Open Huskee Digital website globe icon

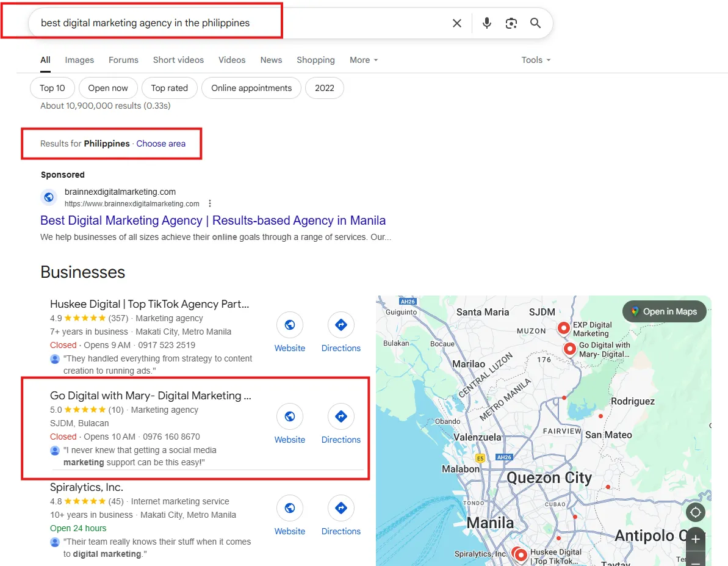[290, 325]
